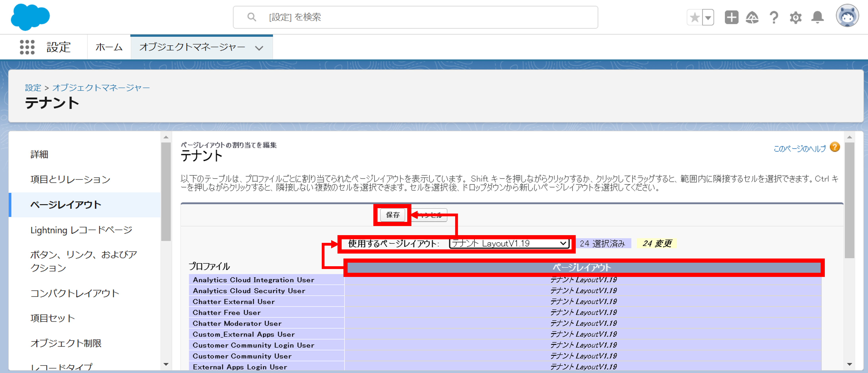Screen dimensions: 868x373
Task: Click the Salesforce cloud logo
Action: 30,17
